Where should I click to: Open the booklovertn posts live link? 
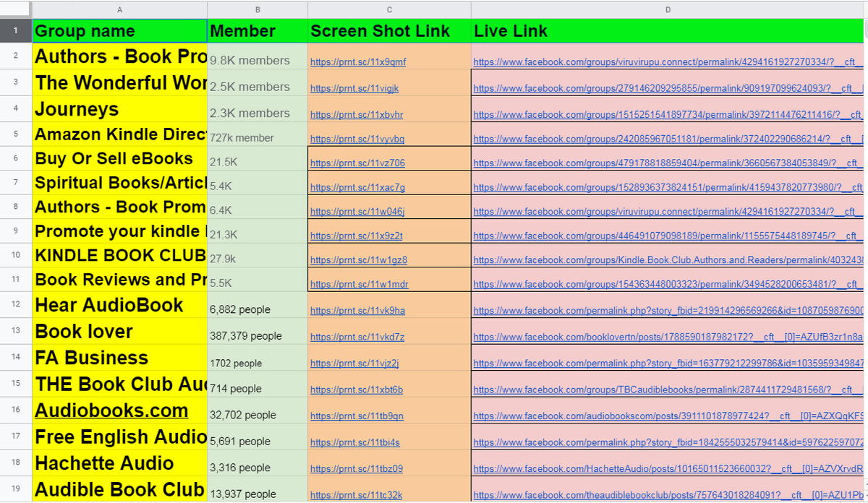click(668, 338)
